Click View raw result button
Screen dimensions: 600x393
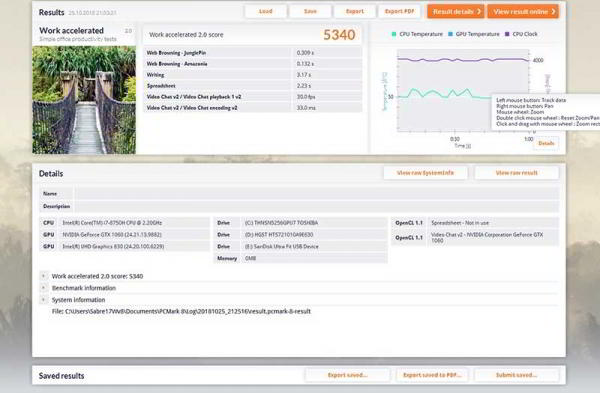pyautogui.click(x=517, y=173)
